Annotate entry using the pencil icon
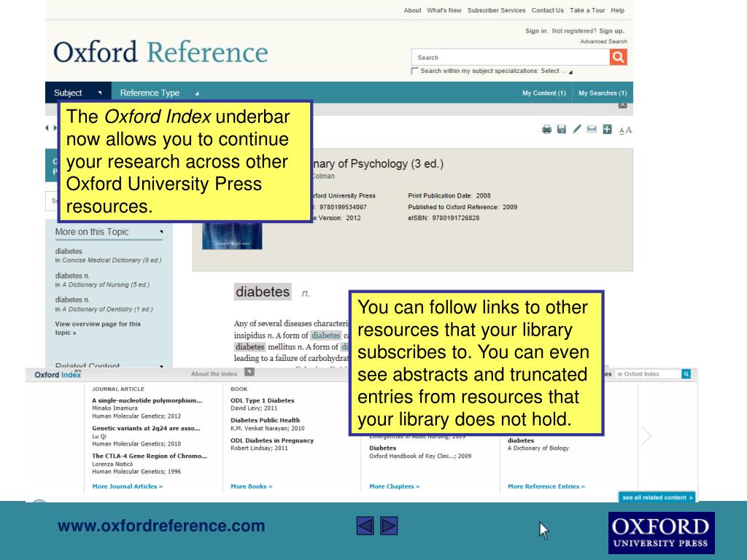Image resolution: width=747 pixels, height=560 pixels. [577, 129]
